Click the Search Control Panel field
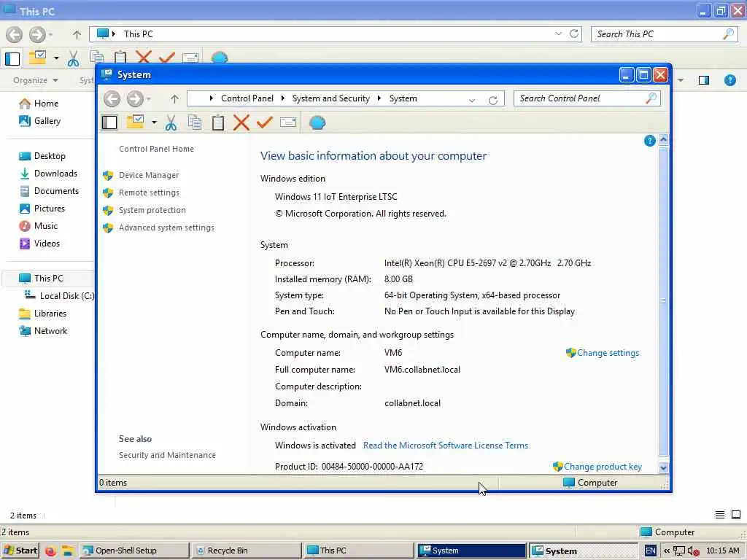 pos(587,98)
